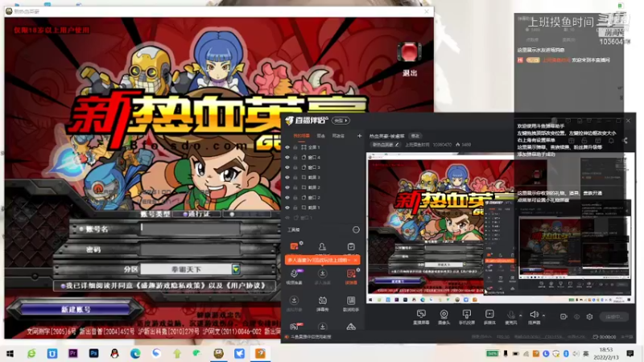The height and width of the screenshot is (362, 644).
Task: Open the person-shaped toolbox tool
Action: pos(323,247)
